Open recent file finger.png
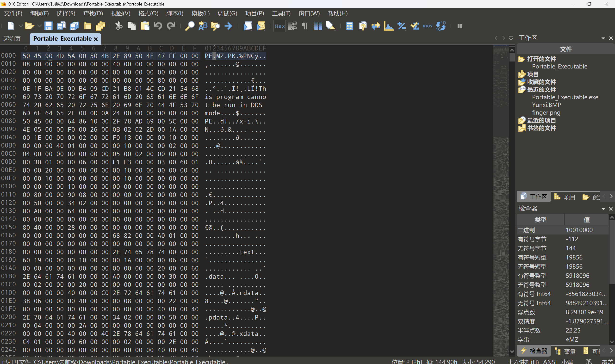 click(546, 113)
